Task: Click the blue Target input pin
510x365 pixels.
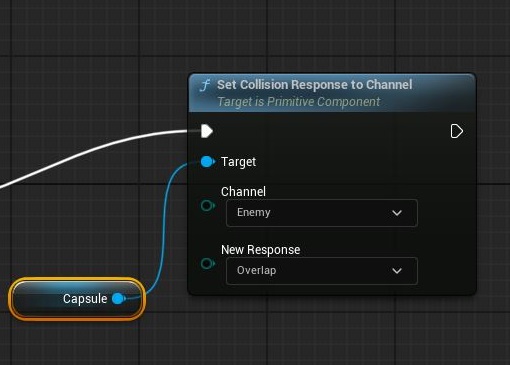Action: point(208,162)
